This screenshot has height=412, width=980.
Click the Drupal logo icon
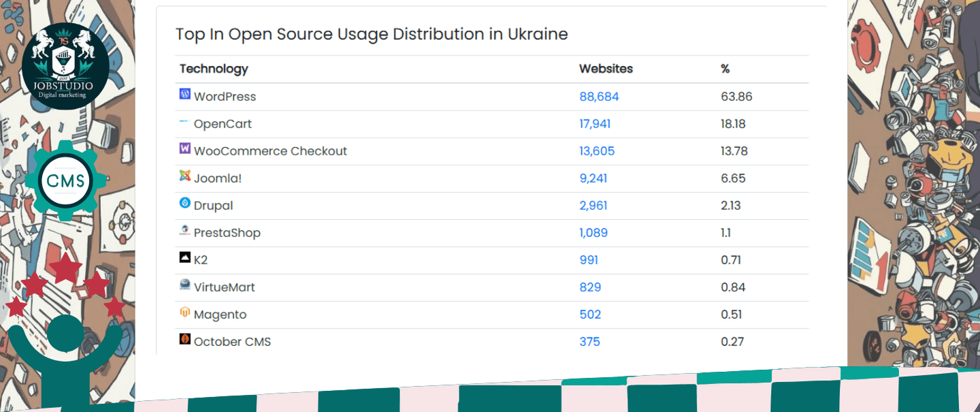click(184, 203)
